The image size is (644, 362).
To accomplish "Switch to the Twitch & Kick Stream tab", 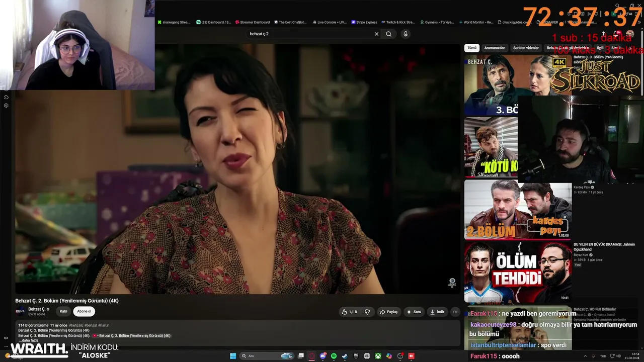I will (398, 22).
